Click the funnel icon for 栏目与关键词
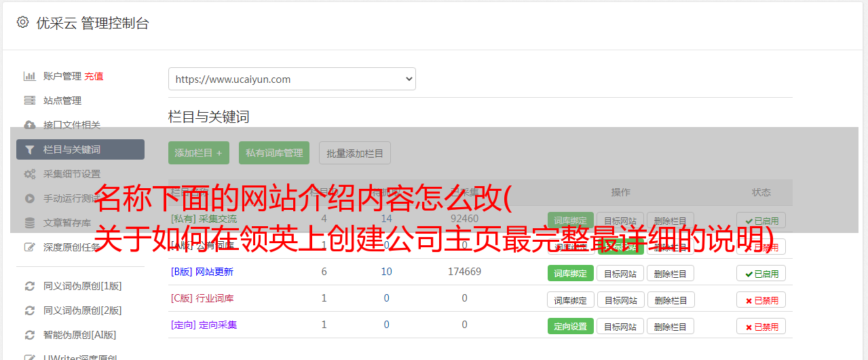 tap(29, 149)
